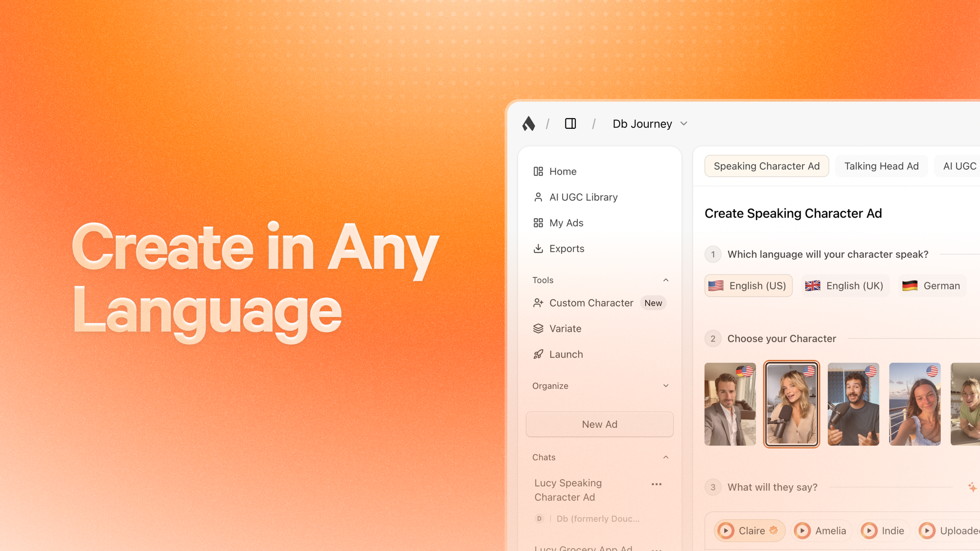Play the Claire voice preview
Image resolution: width=980 pixels, height=551 pixels.
(x=726, y=530)
